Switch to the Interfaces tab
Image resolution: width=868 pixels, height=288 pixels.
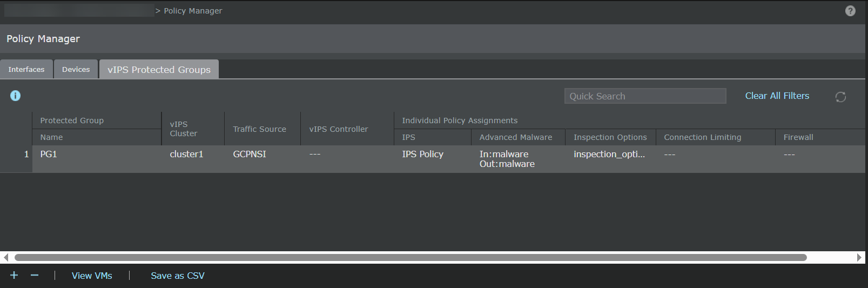26,69
